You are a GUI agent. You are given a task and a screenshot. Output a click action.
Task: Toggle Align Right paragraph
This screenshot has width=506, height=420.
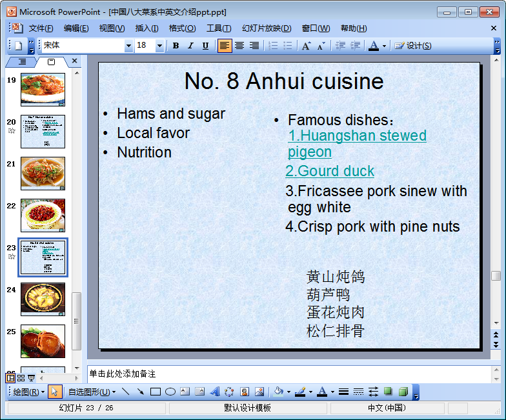click(x=254, y=46)
